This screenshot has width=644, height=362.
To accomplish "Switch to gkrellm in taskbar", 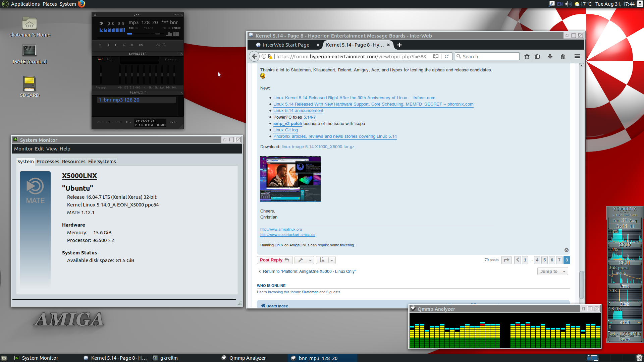I will click(165, 358).
